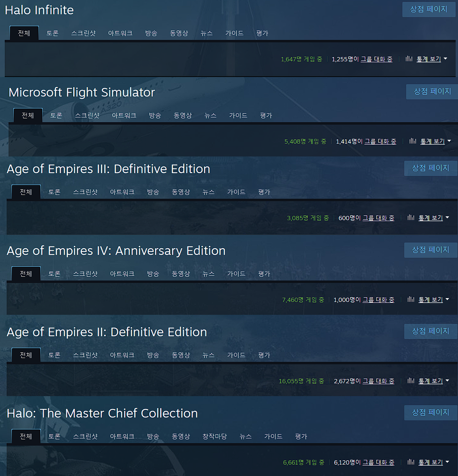This screenshot has width=458, height=476.
Task: Click the stats bar-chart icon for Age of Empires IV
Action: point(411,299)
